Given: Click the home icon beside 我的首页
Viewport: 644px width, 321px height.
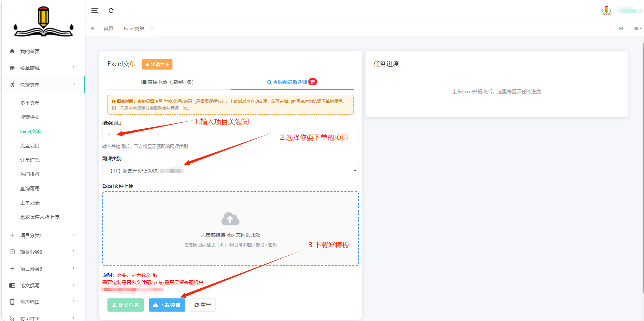Looking at the screenshot, I should coord(12,51).
